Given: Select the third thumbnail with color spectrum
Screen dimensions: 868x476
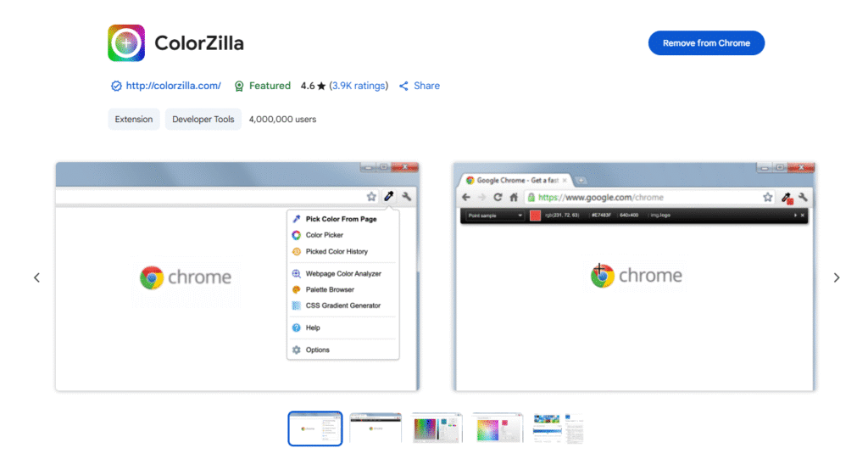Looking at the screenshot, I should point(437,428).
